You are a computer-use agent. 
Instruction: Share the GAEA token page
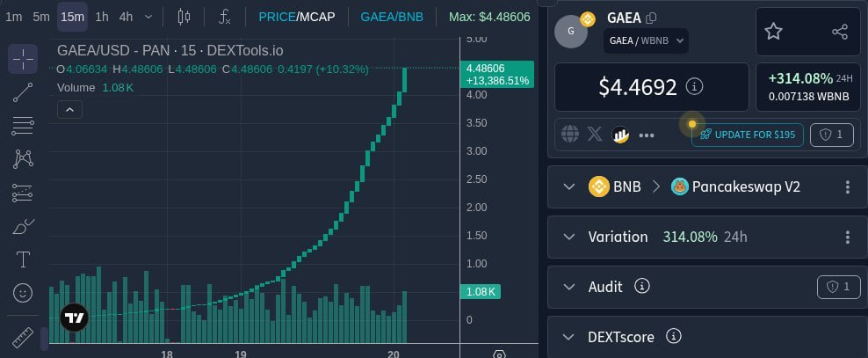(x=840, y=32)
